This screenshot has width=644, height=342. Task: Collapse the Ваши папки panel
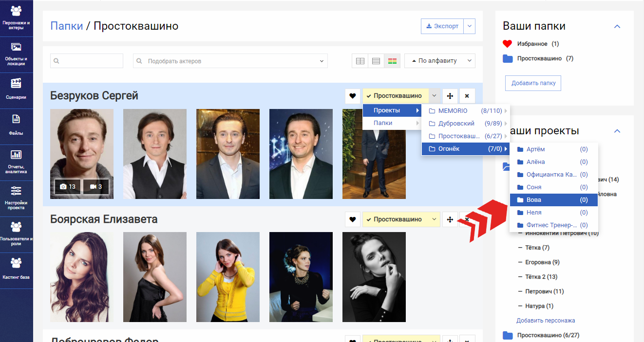[617, 26]
